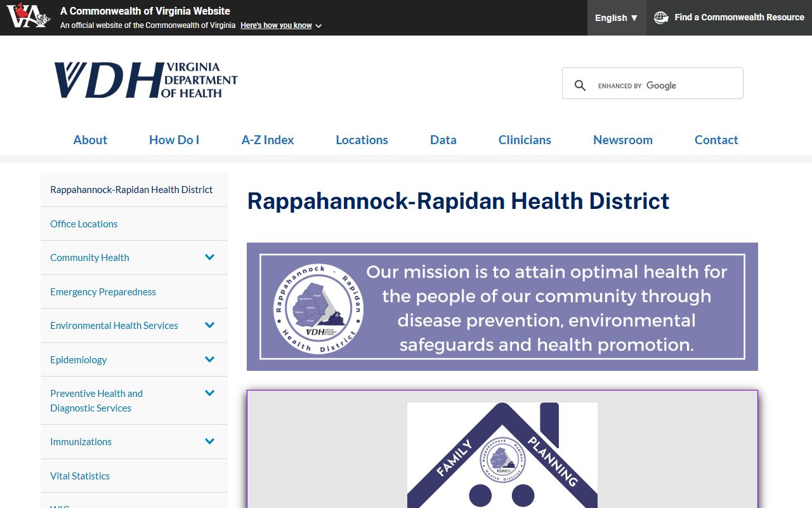Expand the Environmental Health Services submenu arrow

point(210,325)
